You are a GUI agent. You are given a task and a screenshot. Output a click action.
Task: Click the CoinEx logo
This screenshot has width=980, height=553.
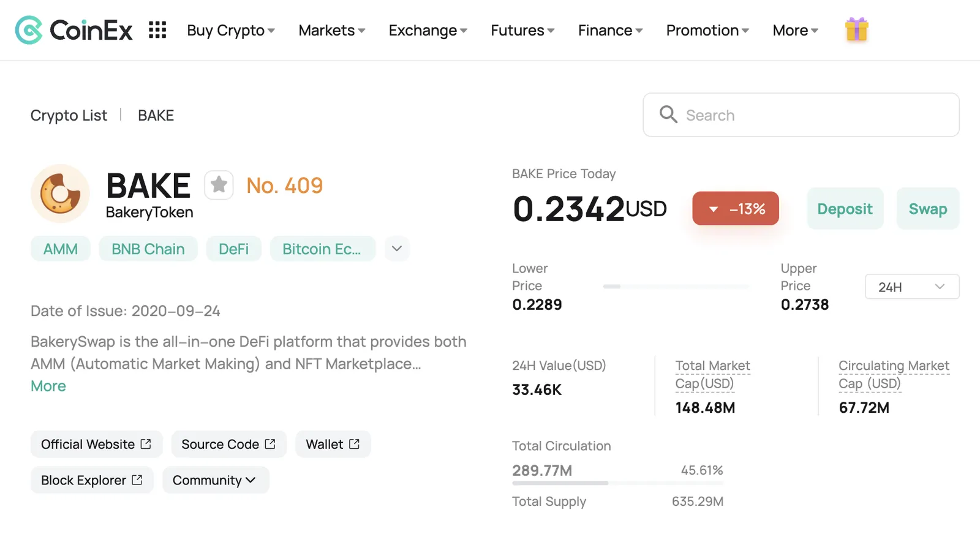73,30
